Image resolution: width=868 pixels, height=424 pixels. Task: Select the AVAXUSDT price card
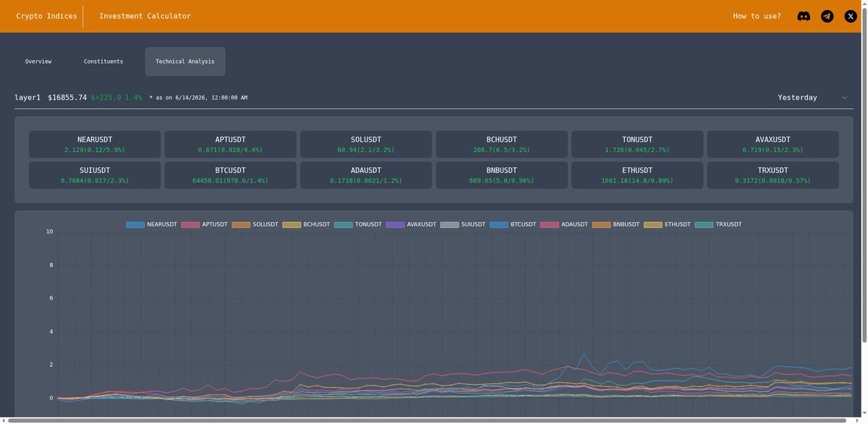(773, 144)
